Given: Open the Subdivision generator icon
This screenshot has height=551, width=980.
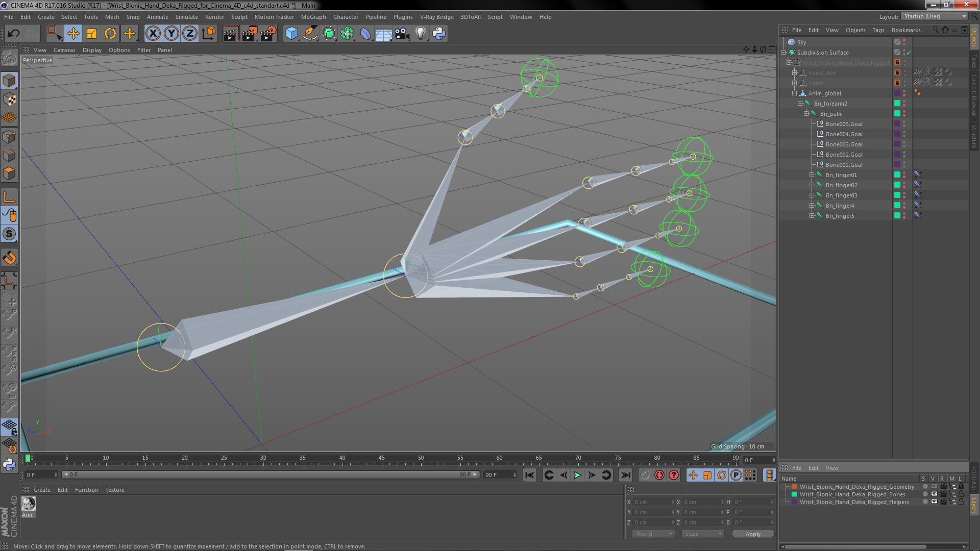Looking at the screenshot, I should [329, 34].
